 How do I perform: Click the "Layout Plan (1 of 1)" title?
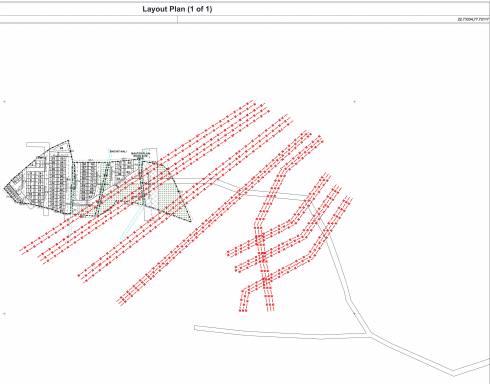click(x=177, y=9)
